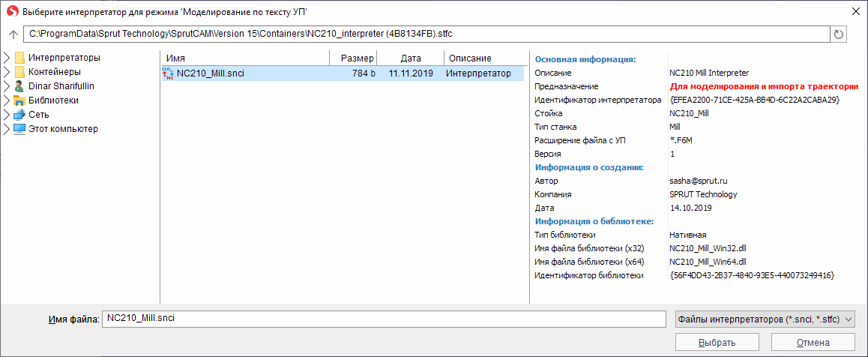The height and width of the screenshot is (357, 868).
Task: Click the Интерпретаторы folder icon
Action: 20,58
